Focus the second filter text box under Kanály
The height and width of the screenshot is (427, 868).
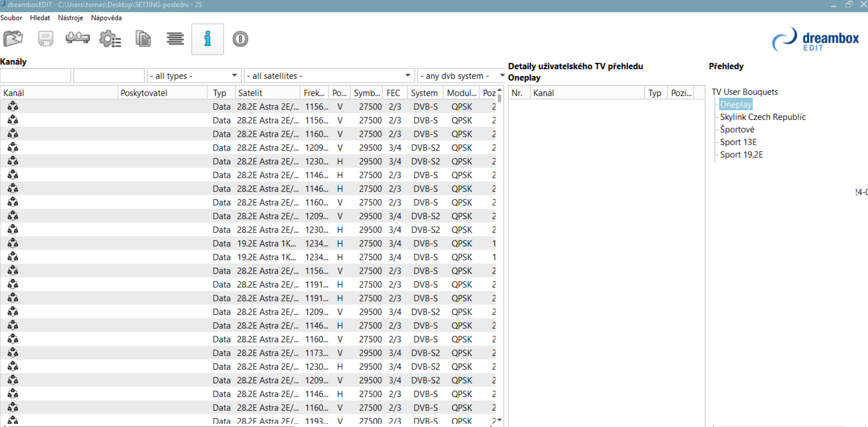pos(109,76)
